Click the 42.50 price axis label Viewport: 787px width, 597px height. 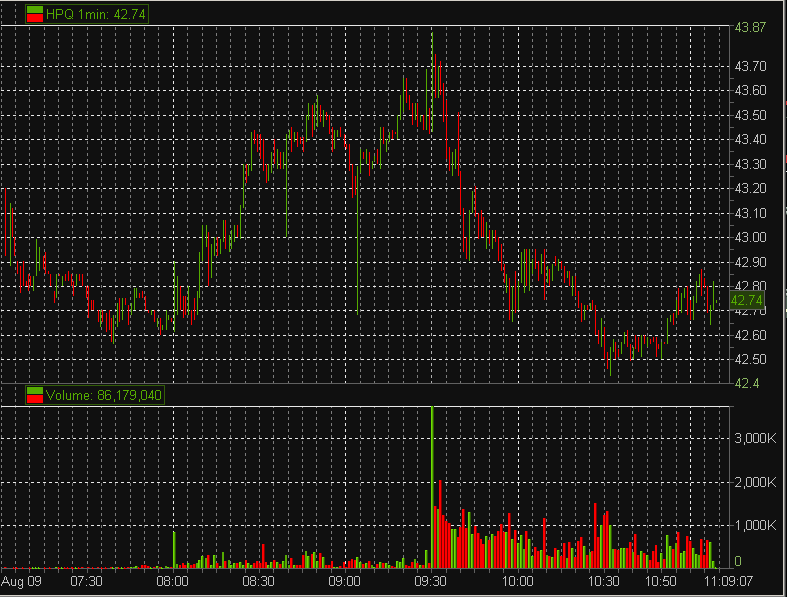750,360
